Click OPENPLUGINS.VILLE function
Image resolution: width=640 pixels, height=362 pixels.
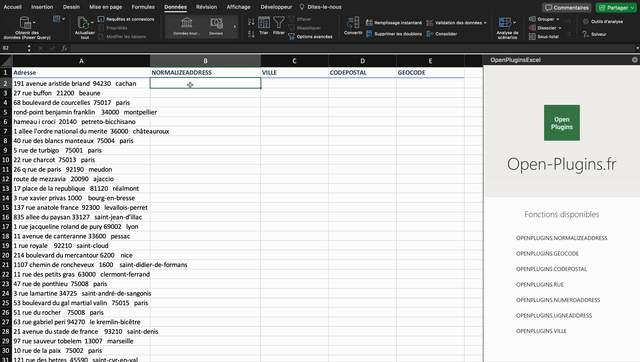541,331
